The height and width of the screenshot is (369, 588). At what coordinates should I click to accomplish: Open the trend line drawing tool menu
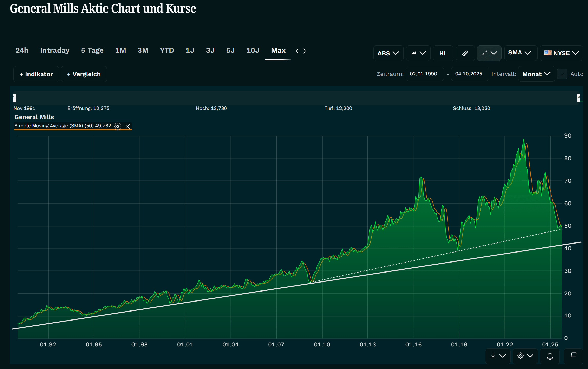tap(489, 53)
